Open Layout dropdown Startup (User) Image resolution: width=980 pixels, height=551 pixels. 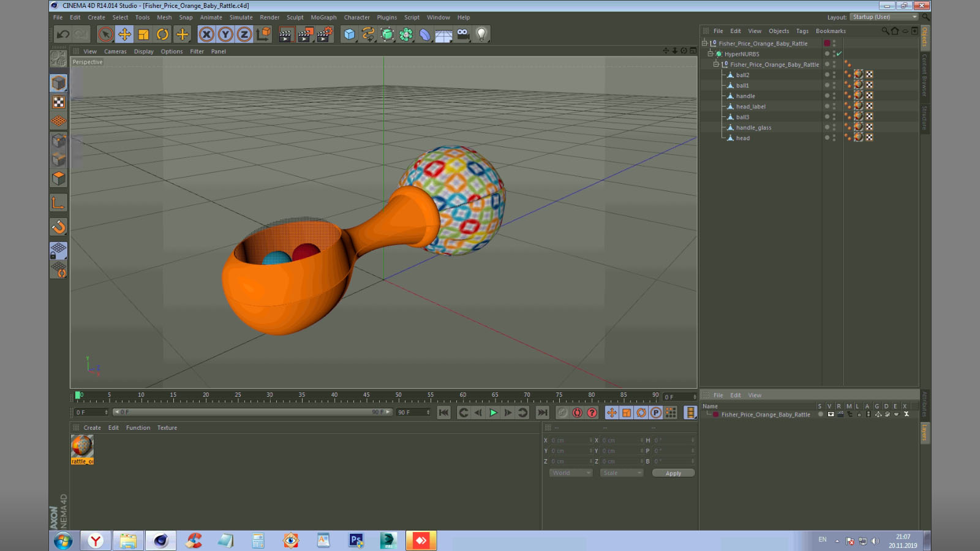click(x=884, y=17)
